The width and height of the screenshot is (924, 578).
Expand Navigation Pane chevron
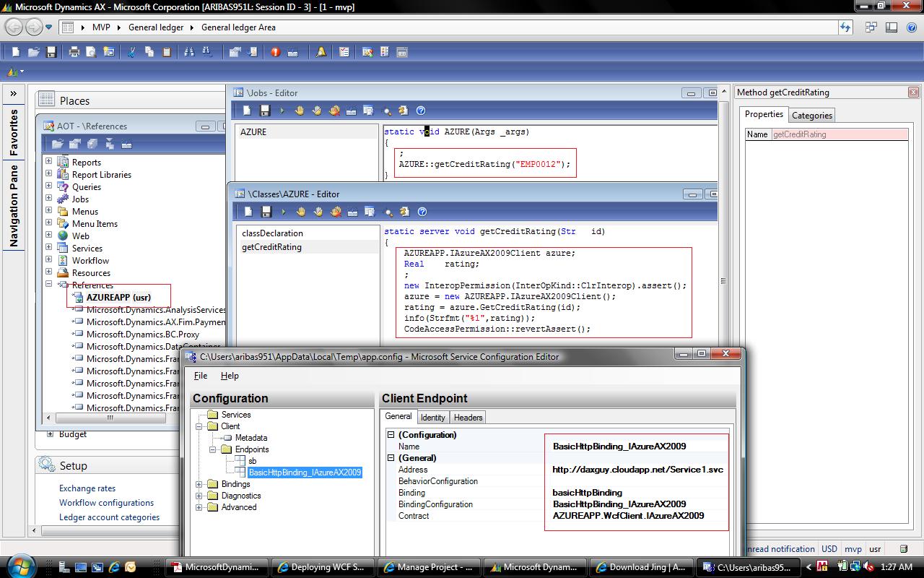[13, 94]
